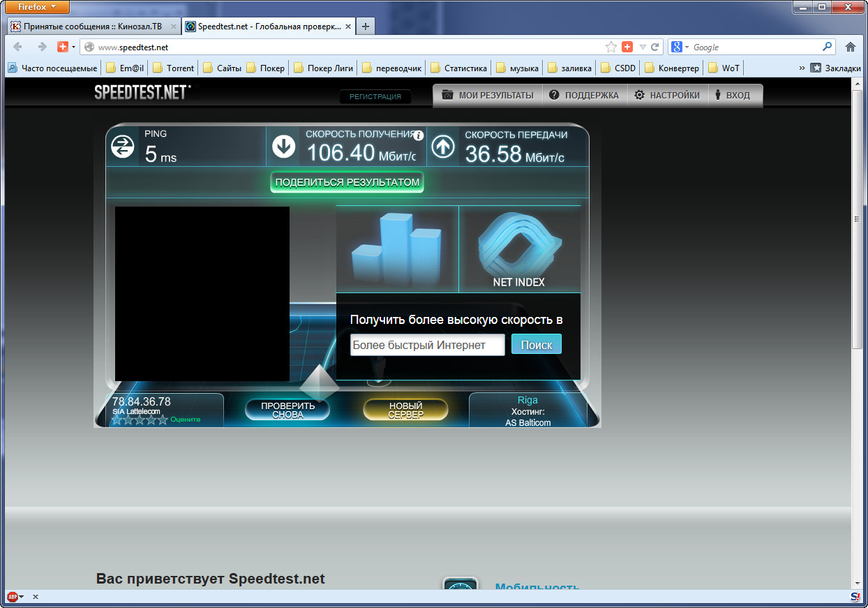This screenshot has width=868, height=608.
Task: Go forward to the next page
Action: coord(42,47)
